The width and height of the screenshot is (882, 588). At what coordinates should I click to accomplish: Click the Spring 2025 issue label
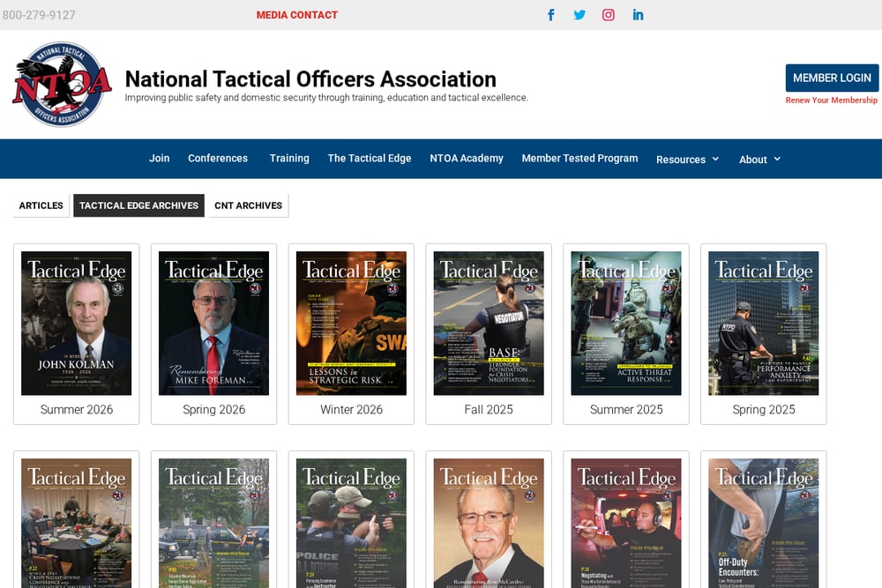click(763, 410)
